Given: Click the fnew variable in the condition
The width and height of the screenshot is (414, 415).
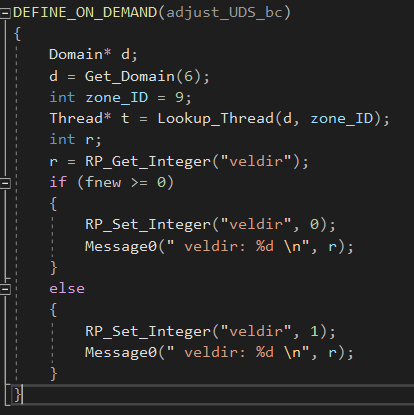Looking at the screenshot, I should point(103,182).
